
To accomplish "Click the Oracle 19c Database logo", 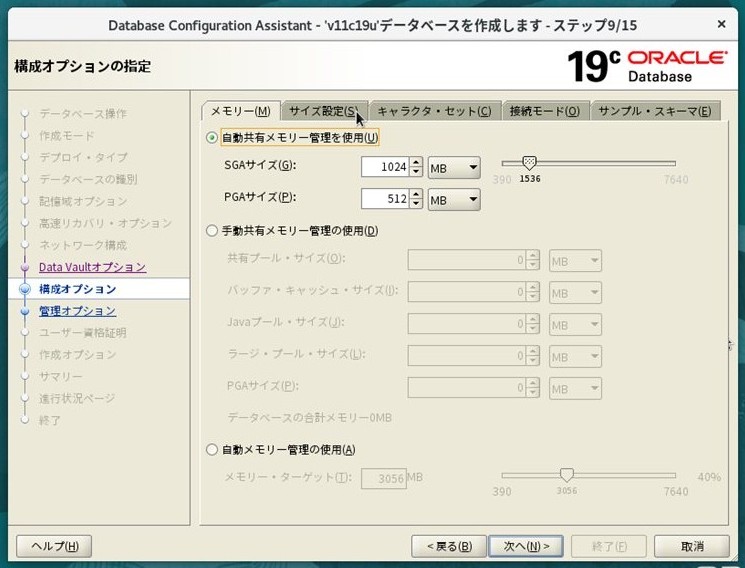I will (x=647, y=66).
